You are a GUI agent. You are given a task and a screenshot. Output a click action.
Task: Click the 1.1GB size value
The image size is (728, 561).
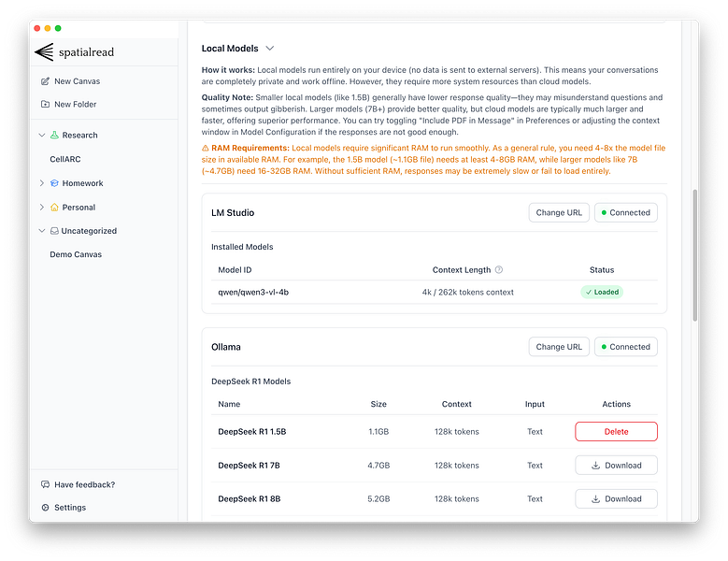click(378, 431)
